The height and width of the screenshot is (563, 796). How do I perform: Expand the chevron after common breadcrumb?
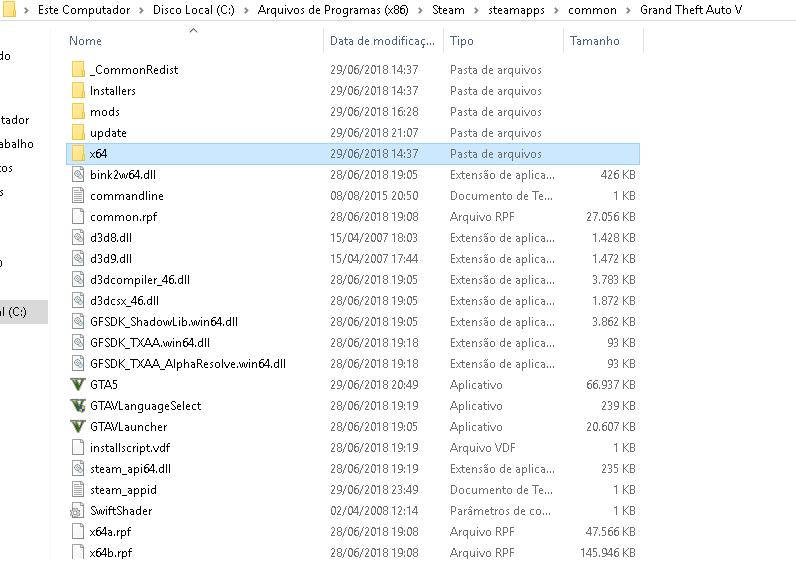point(628,10)
